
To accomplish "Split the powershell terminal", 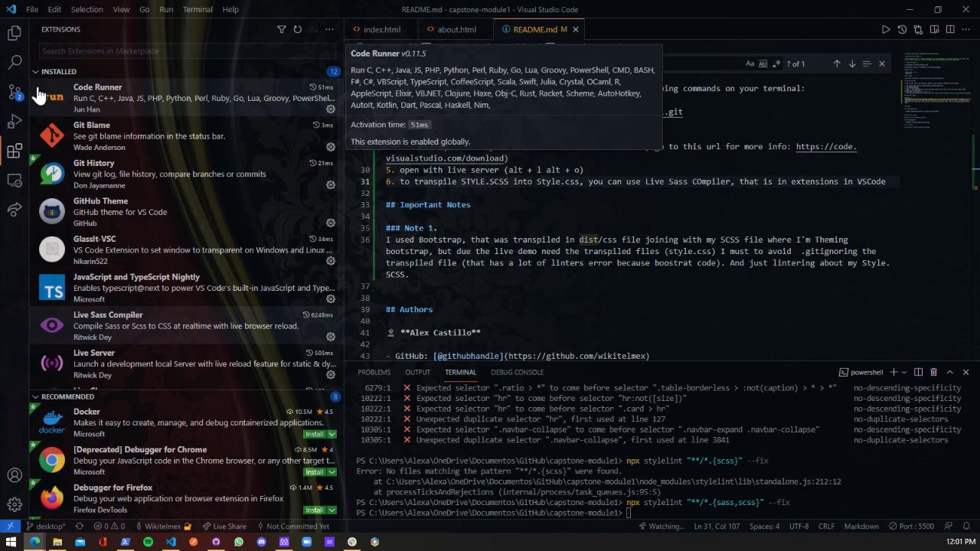I will point(918,372).
